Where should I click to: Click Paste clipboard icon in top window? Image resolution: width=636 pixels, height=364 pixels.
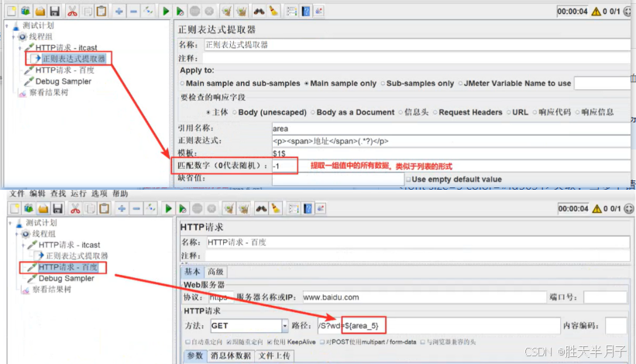(101, 12)
